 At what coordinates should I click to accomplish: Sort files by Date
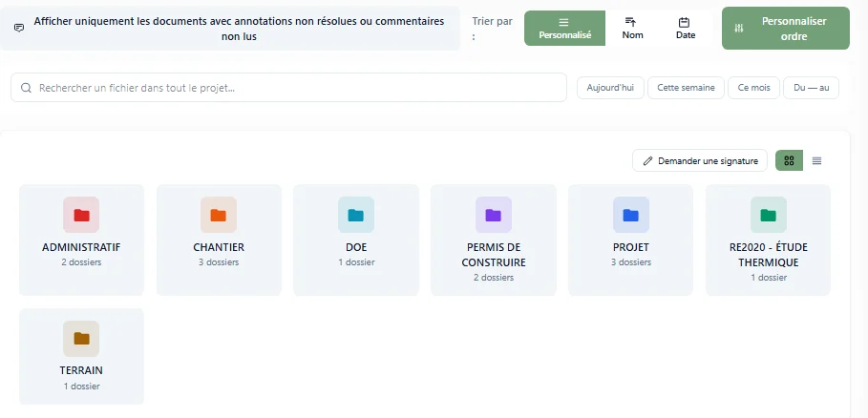tap(686, 29)
